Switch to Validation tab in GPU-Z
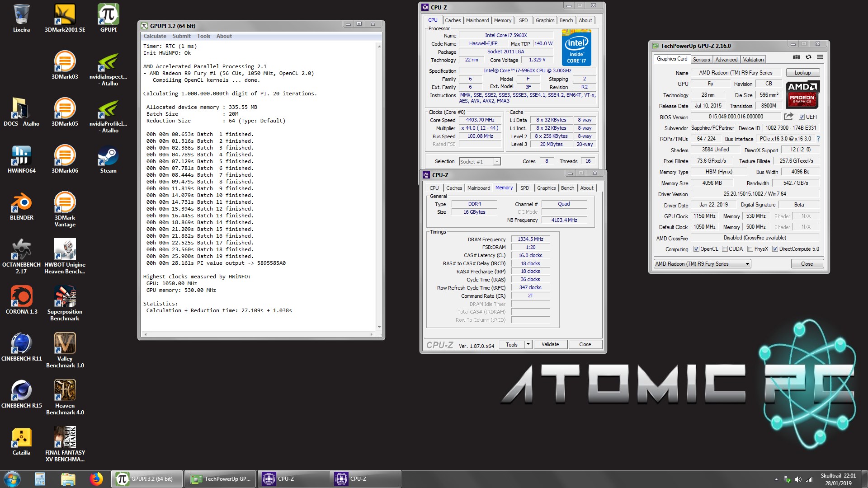 pyautogui.click(x=753, y=60)
